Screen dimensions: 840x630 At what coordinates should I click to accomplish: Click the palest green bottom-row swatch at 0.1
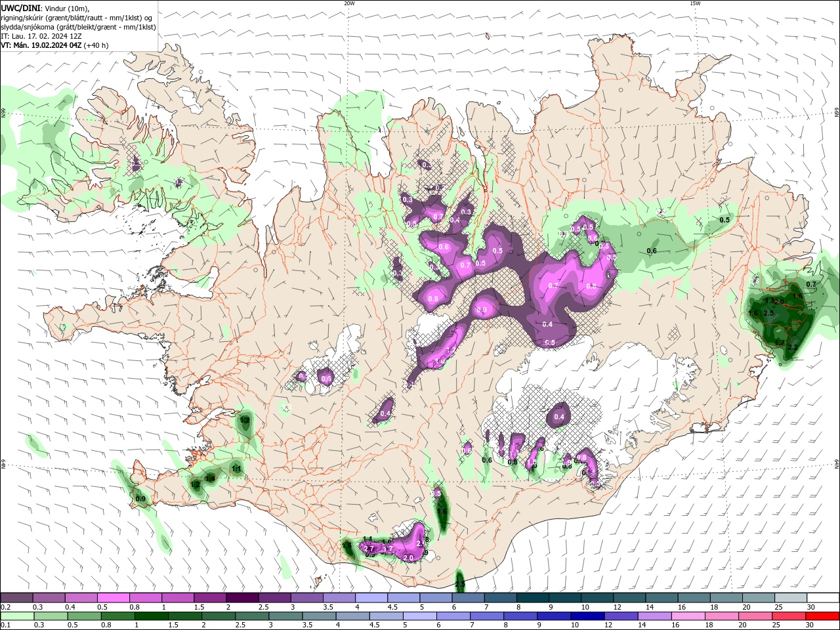17,616
